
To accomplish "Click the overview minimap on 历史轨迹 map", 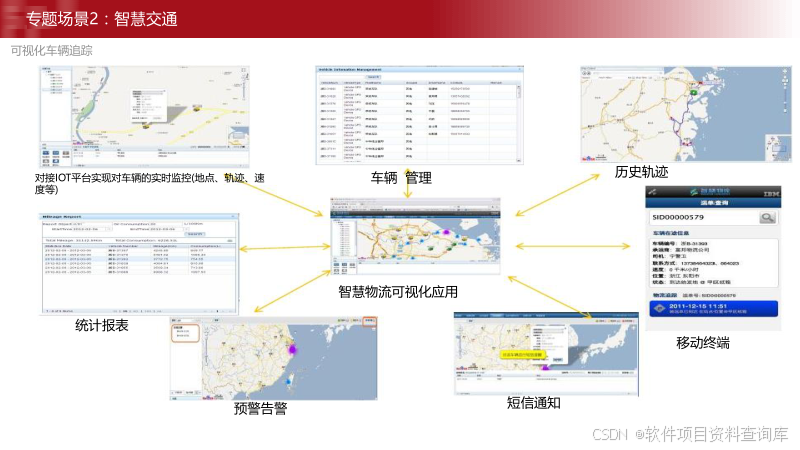I will pos(778,148).
